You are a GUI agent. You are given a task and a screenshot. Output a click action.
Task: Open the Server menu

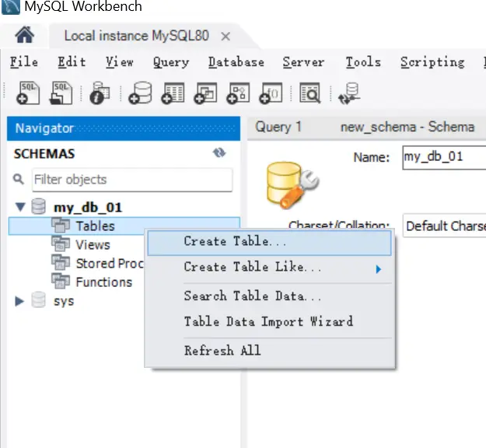303,62
